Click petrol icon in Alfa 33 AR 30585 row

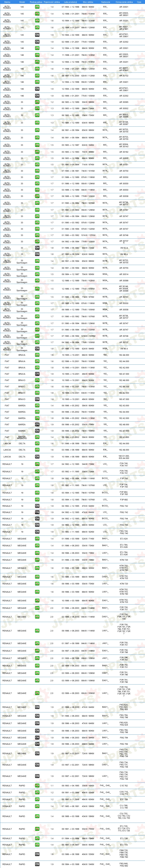point(37,102)
